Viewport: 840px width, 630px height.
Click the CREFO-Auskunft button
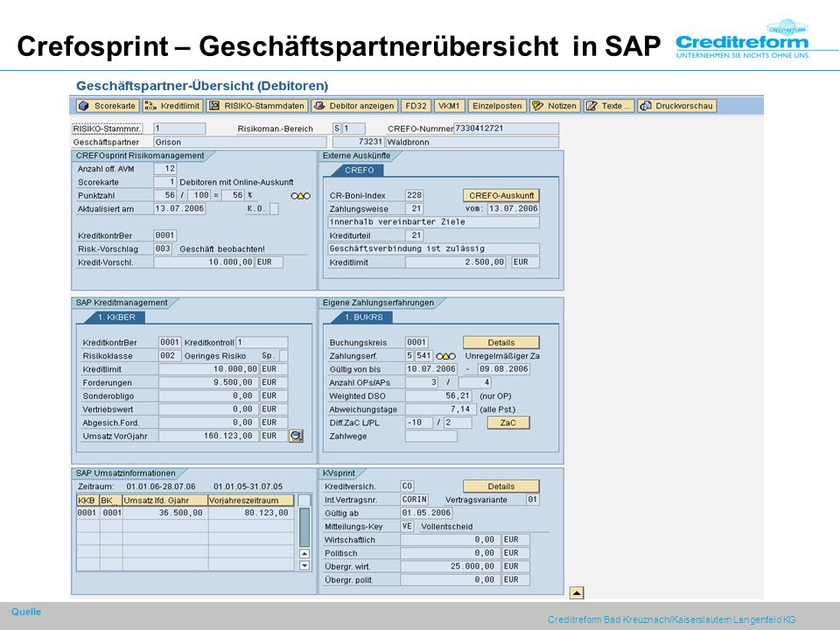click(x=500, y=195)
